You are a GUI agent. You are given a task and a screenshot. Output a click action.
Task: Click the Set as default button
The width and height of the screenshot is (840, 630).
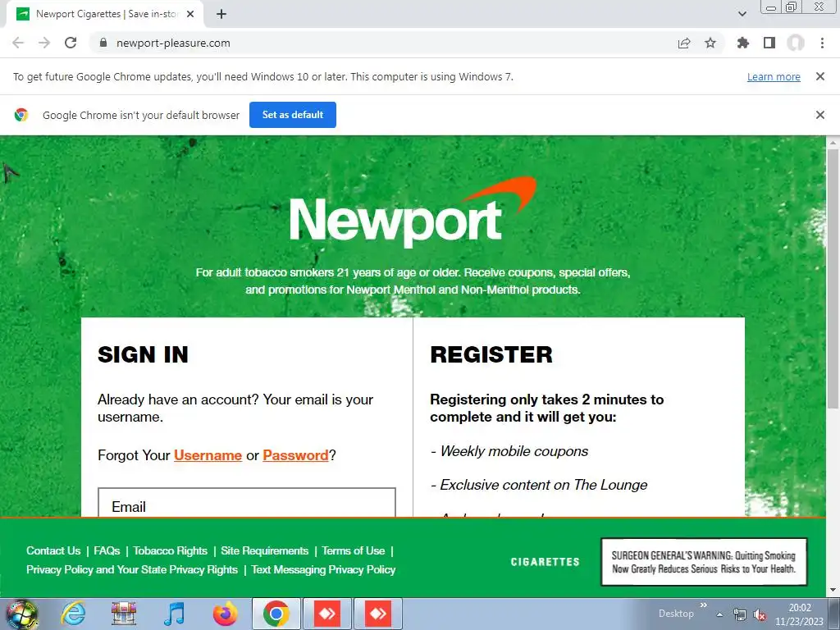[x=293, y=115]
